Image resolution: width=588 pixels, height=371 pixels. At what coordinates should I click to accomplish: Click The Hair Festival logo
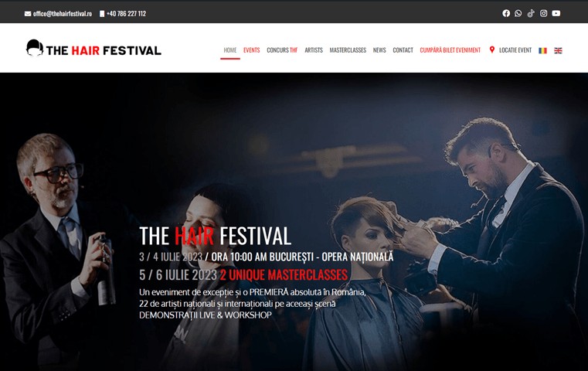pyautogui.click(x=93, y=49)
